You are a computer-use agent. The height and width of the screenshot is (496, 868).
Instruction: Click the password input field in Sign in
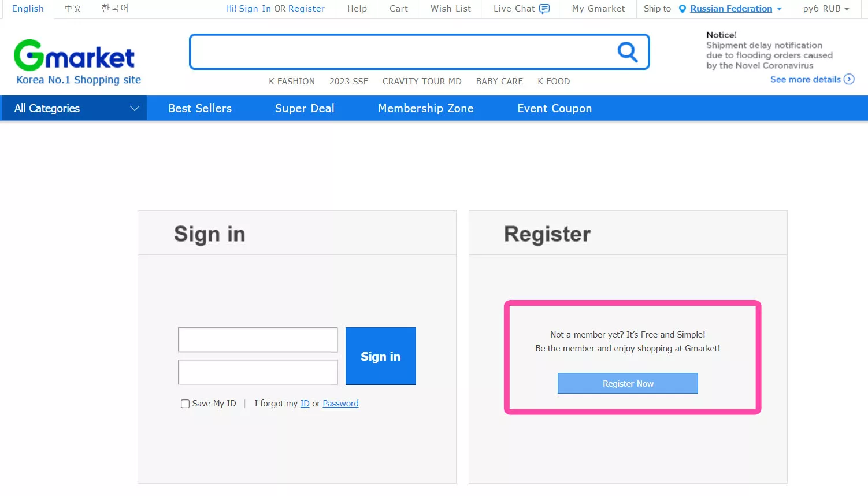click(x=258, y=372)
